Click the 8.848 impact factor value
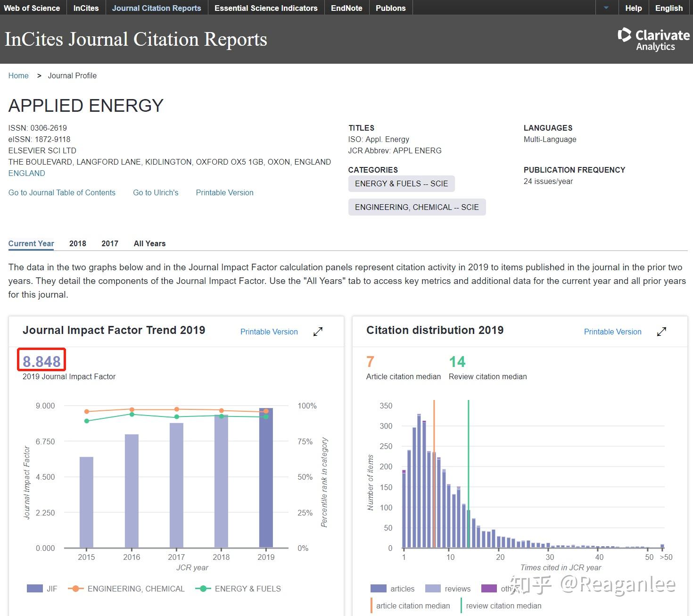The image size is (693, 616). [x=41, y=361]
